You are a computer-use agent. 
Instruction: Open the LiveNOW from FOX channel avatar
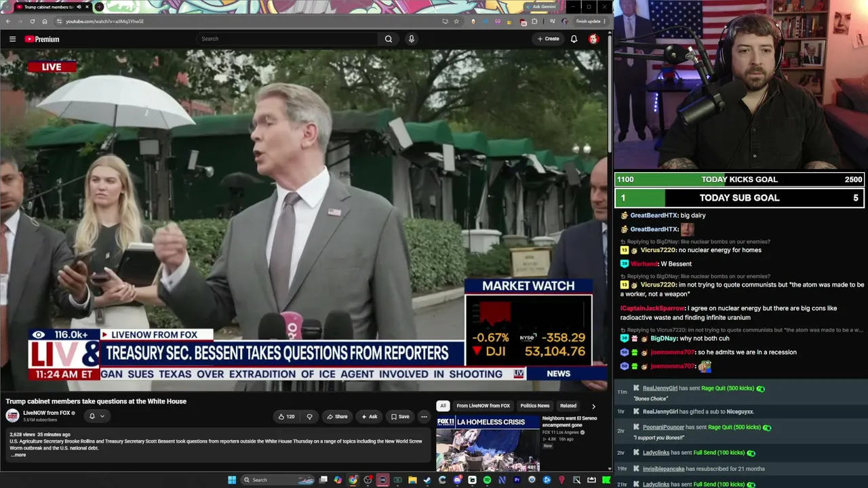[x=12, y=415]
